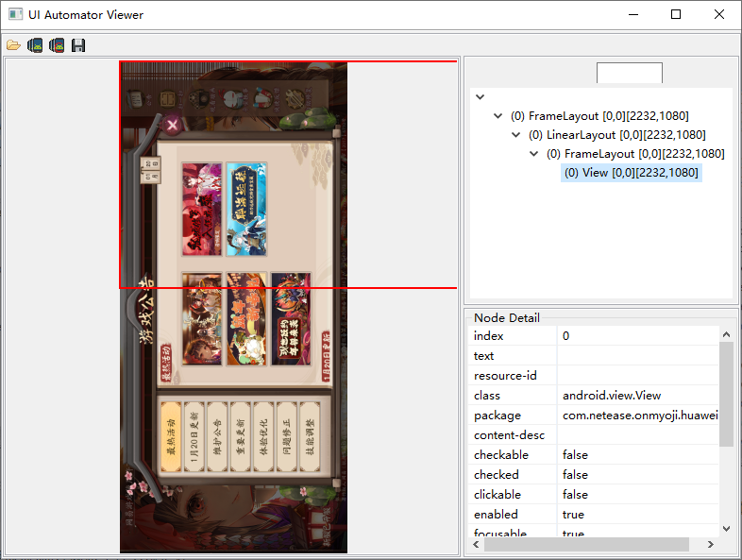Click the highlighted yellow tab in game screenshot
The width and height of the screenshot is (742, 560).
click(171, 437)
